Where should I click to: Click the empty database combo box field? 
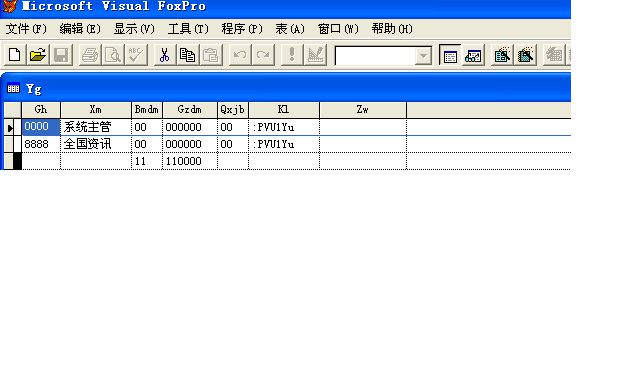[x=376, y=55]
